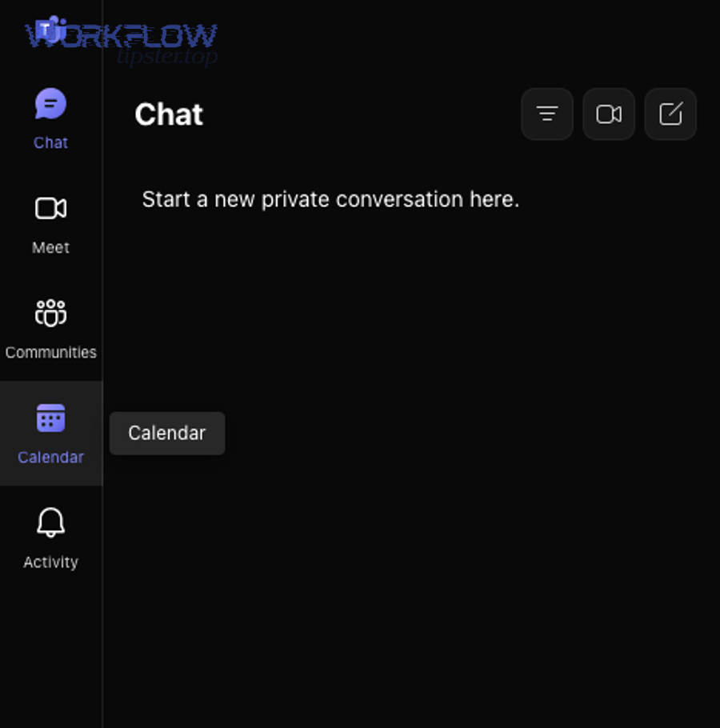Switch to the Chat tab label
Image resolution: width=720 pixels, height=728 pixels.
50,142
